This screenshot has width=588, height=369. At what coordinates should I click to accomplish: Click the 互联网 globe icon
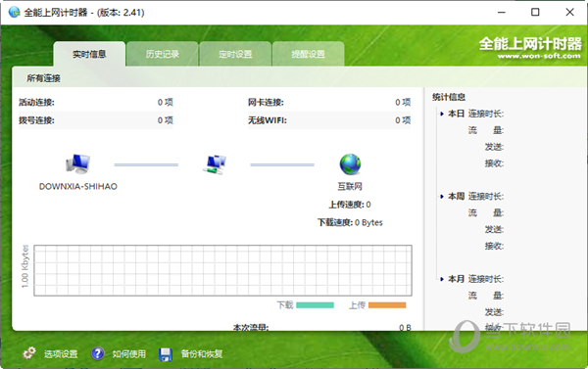pos(350,164)
